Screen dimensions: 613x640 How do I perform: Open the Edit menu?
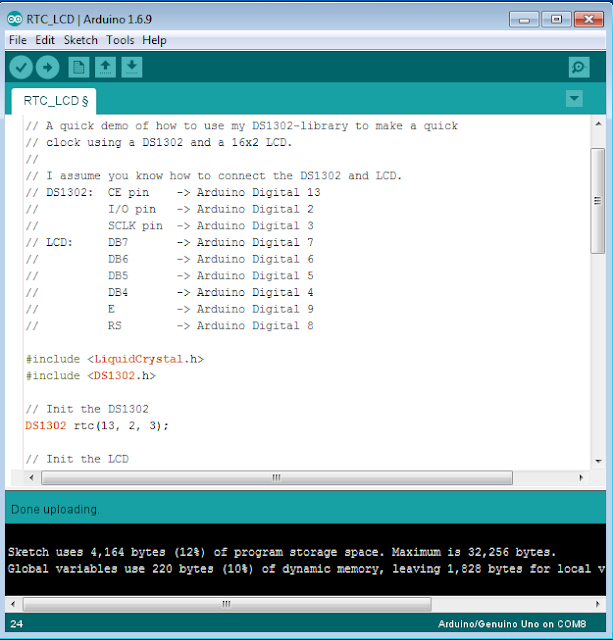point(45,40)
